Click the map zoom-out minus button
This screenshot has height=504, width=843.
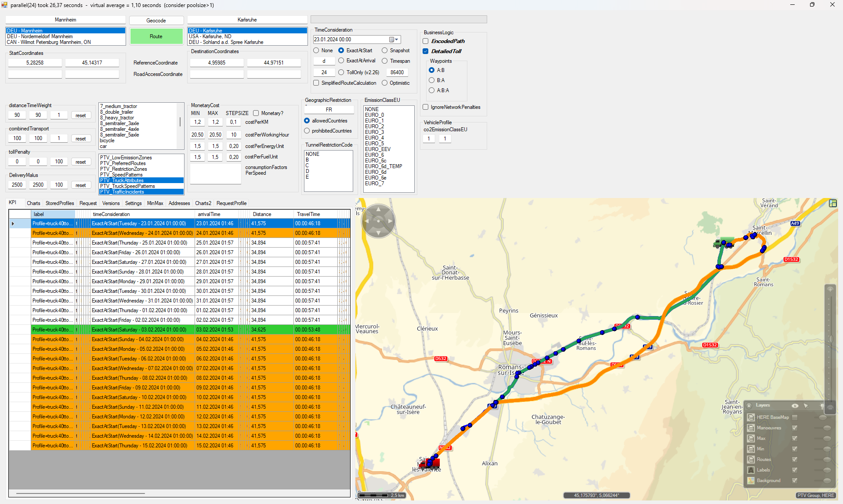tap(830, 407)
